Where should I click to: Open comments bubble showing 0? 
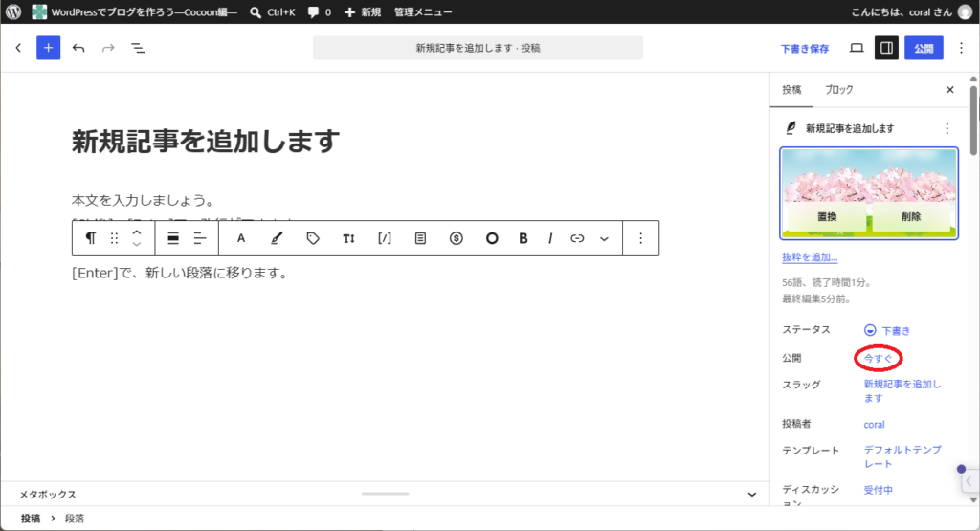tap(320, 11)
